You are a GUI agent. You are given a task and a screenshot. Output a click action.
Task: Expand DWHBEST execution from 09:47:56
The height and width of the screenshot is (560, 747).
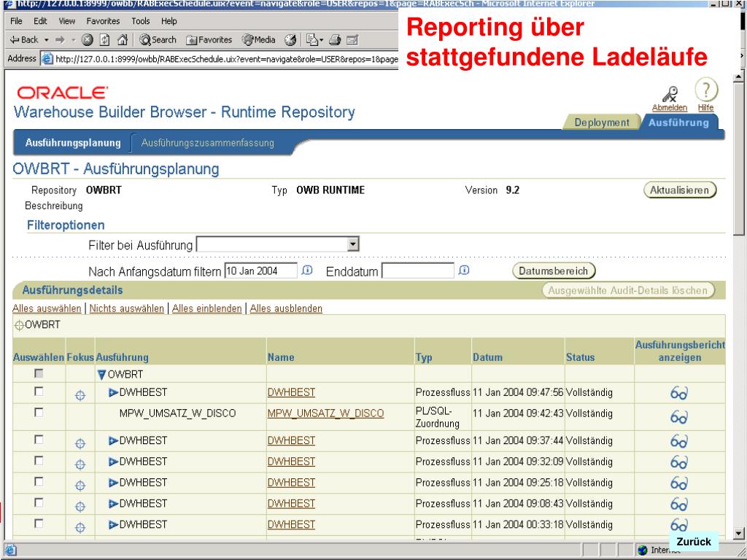click(x=113, y=392)
